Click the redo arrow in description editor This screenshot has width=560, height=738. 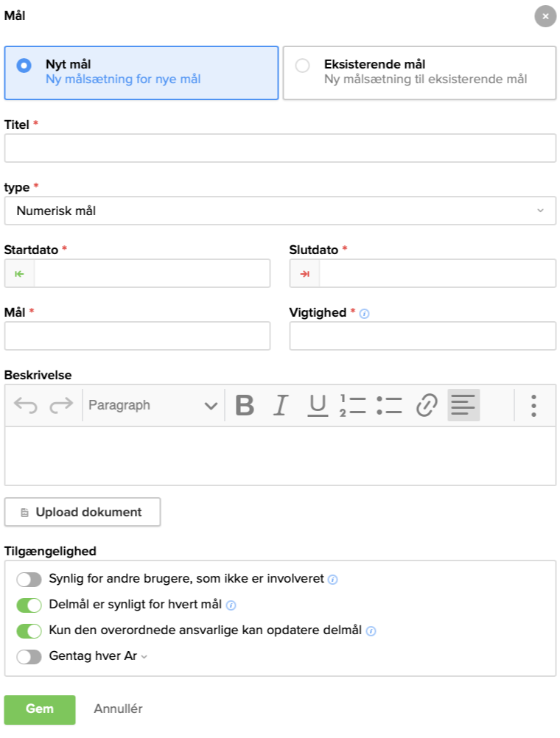[x=61, y=405]
